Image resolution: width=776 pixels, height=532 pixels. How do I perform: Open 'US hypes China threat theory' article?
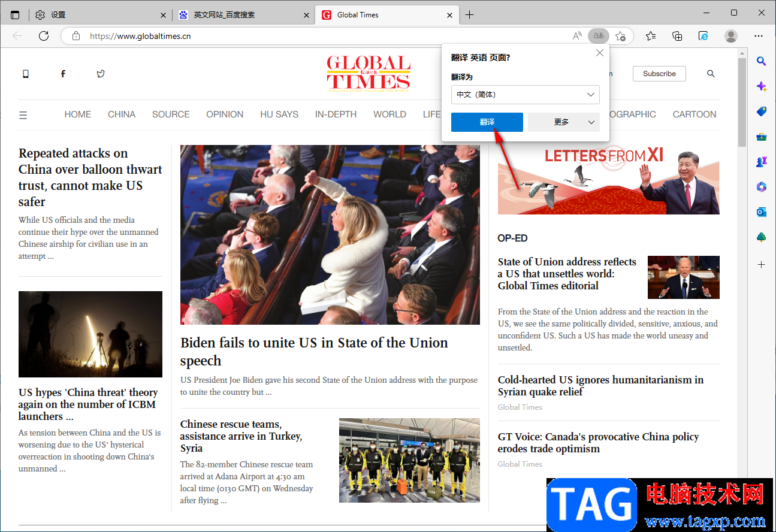tap(88, 404)
